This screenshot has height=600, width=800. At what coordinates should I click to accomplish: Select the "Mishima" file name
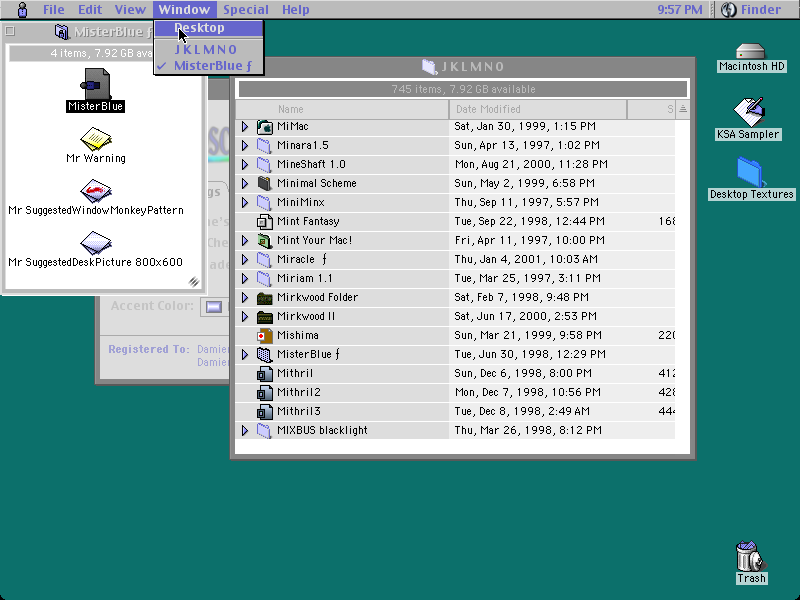point(298,335)
